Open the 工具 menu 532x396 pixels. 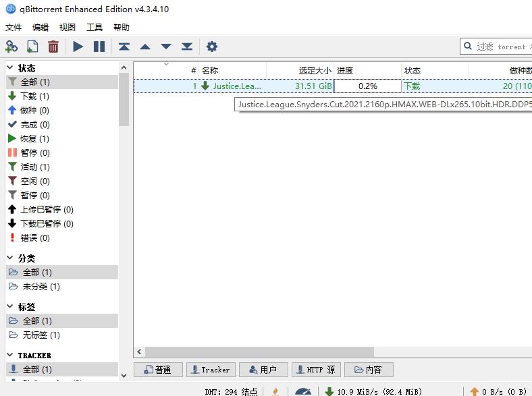tap(95, 28)
